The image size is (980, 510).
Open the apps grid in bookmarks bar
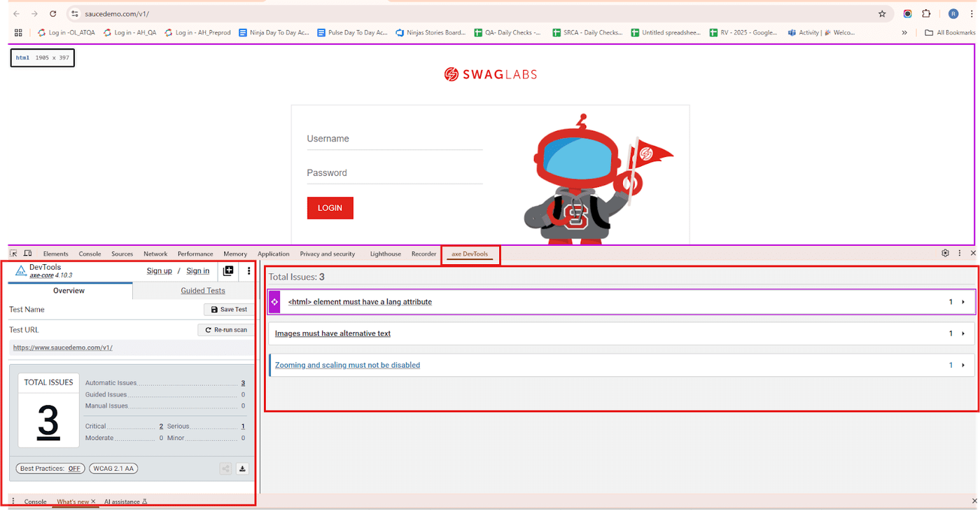click(18, 32)
